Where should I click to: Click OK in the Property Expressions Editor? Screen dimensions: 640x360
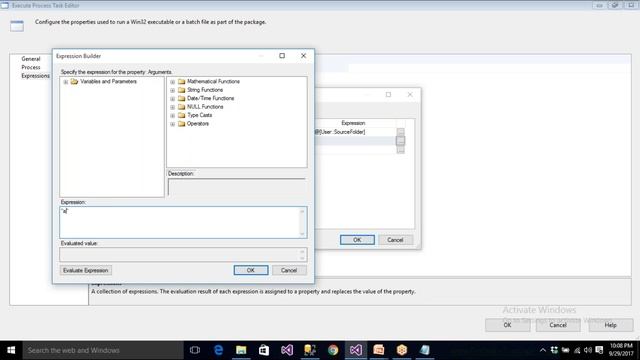[x=357, y=240]
